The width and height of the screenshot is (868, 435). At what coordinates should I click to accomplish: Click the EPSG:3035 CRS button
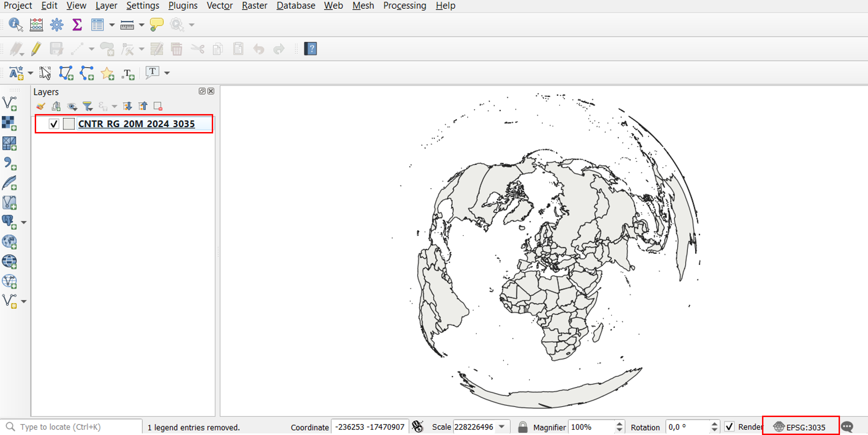pos(800,427)
